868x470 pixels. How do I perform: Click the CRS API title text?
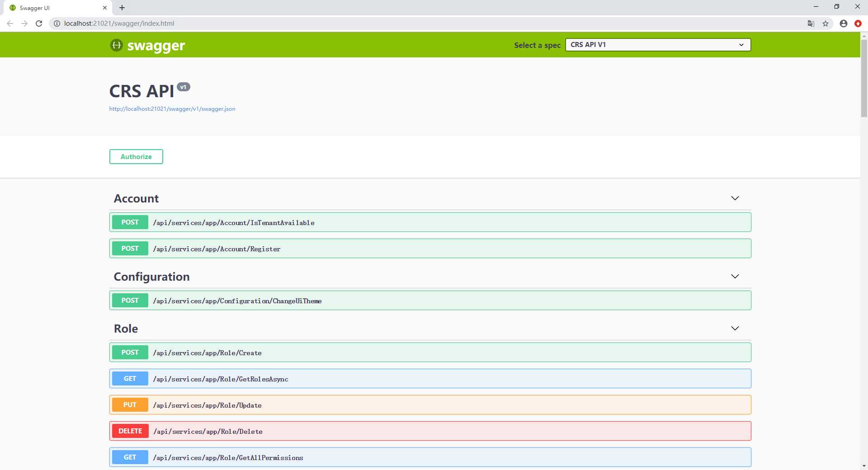(x=142, y=91)
